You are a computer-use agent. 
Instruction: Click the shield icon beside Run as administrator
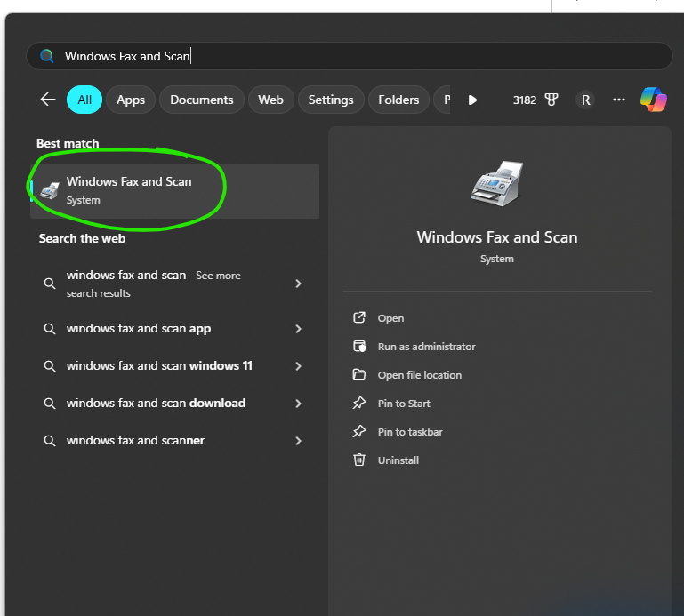[x=359, y=346]
